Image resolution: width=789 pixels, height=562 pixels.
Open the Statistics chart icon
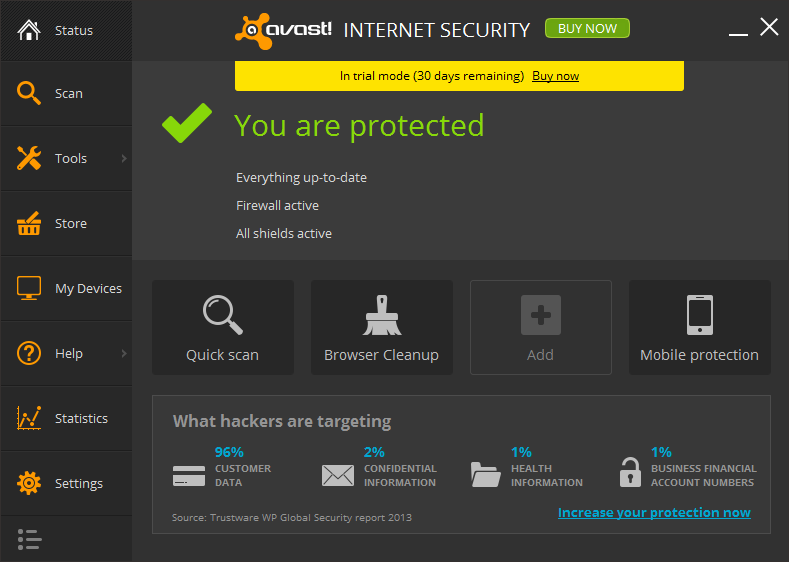coord(29,418)
